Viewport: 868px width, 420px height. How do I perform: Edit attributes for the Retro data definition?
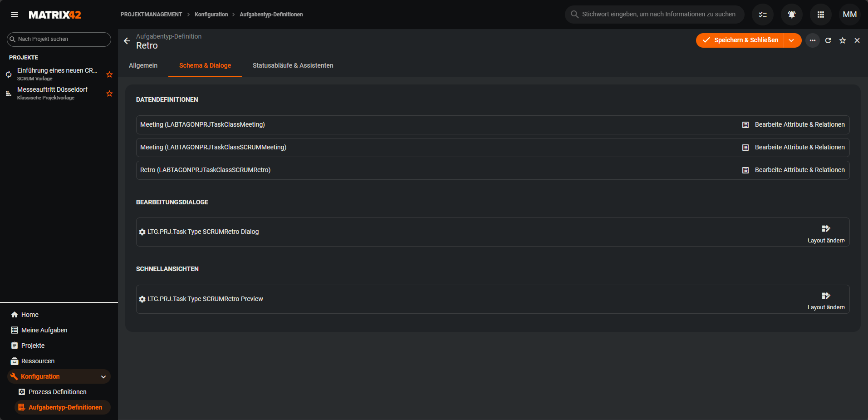click(793, 170)
